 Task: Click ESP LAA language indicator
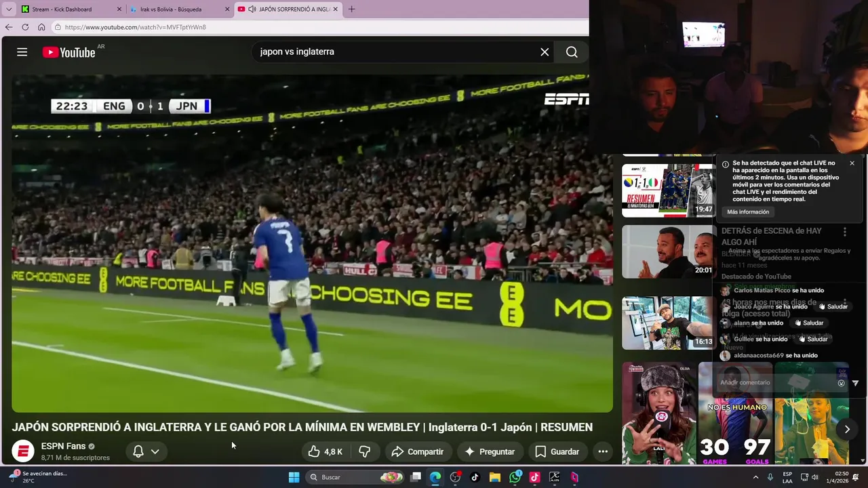pos(787,477)
